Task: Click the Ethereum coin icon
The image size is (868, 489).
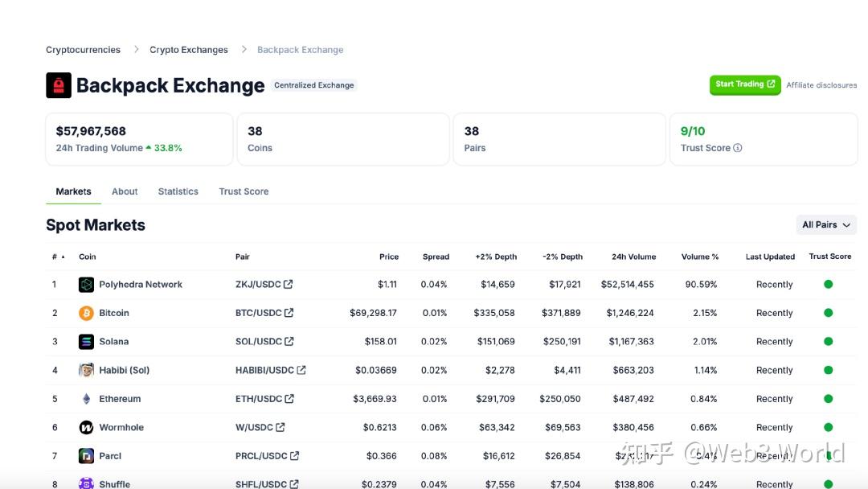Action: tap(86, 399)
